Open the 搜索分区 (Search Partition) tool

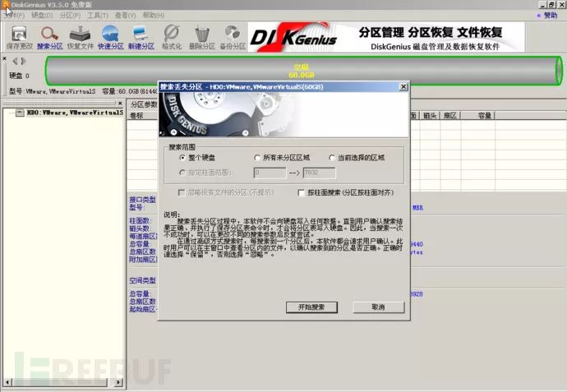click(x=50, y=38)
